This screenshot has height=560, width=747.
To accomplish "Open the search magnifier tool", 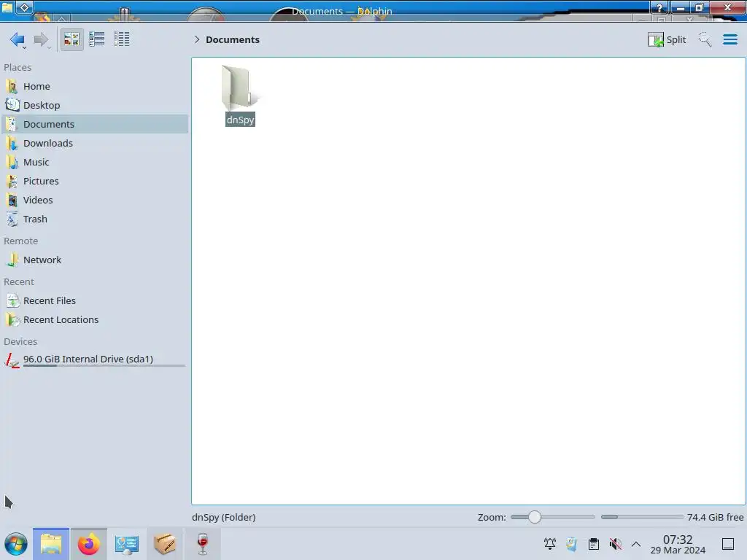I will tap(705, 39).
